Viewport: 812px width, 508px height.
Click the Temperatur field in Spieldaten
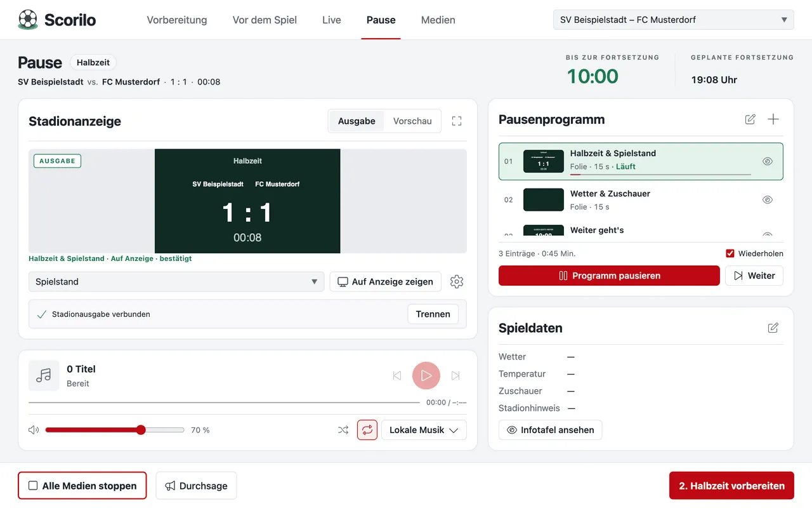tap(641, 374)
